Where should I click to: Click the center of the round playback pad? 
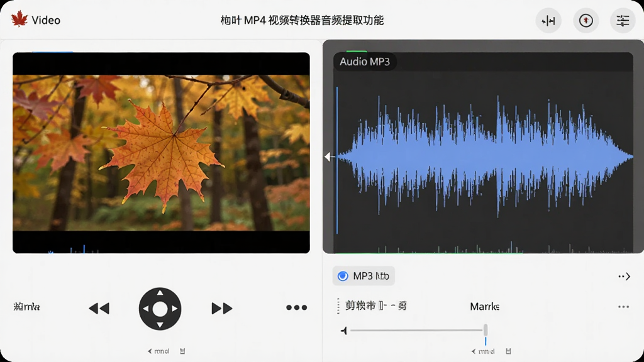[160, 309]
